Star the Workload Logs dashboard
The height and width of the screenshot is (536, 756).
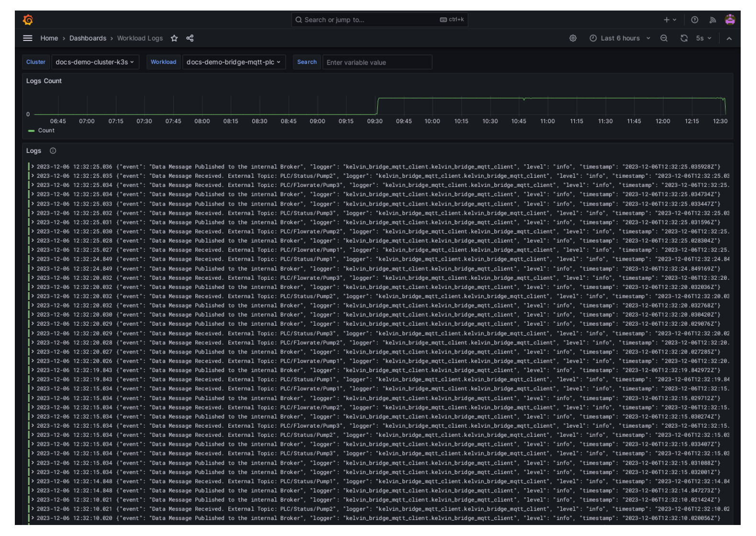174,38
